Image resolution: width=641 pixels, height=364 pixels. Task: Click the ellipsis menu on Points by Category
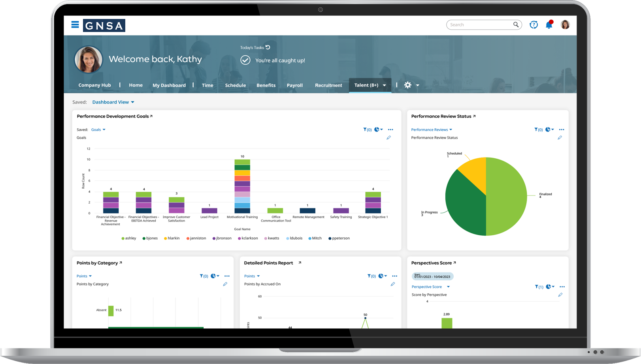coord(227,276)
